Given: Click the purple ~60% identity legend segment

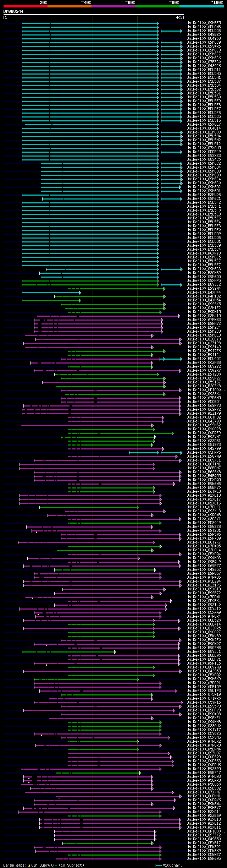Looking at the screenshot, I should 113,6.
